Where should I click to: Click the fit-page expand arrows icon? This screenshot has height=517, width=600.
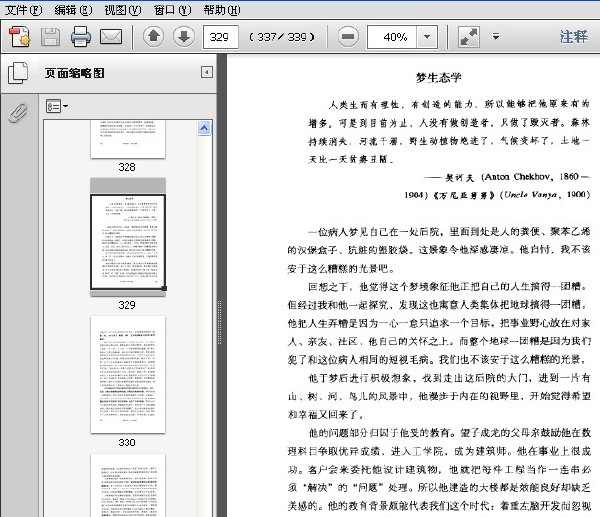(469, 37)
